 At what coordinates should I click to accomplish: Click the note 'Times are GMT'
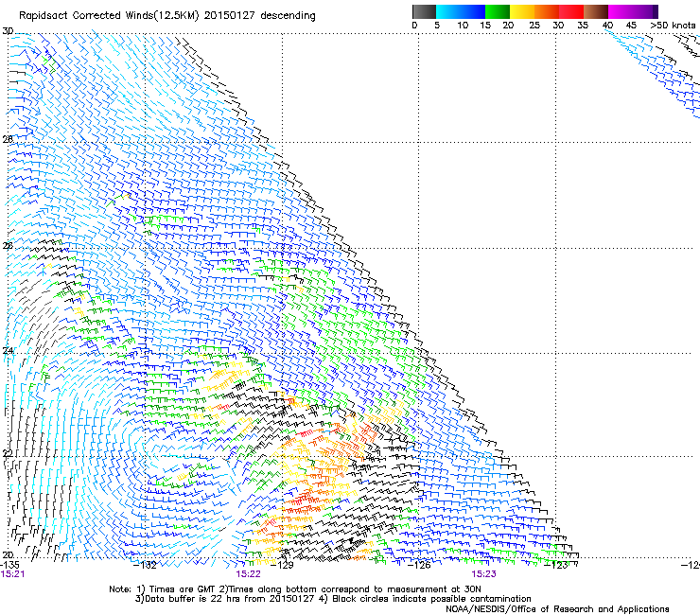point(181,589)
